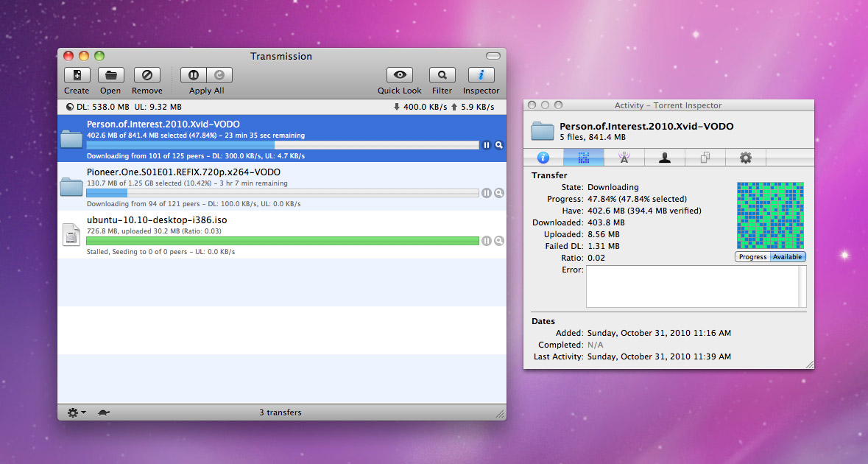The height and width of the screenshot is (464, 868).
Task: Switch to the Peers inspector tab
Action: tap(664, 158)
